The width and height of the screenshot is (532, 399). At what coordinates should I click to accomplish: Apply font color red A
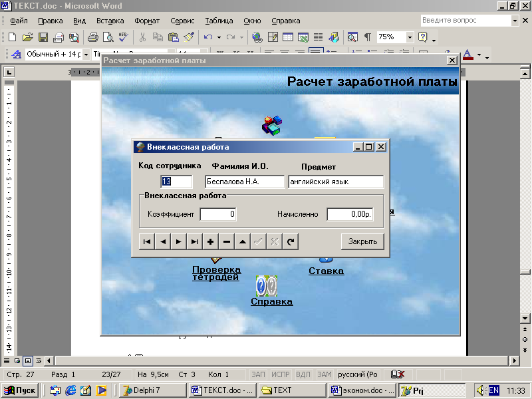[x=468, y=55]
